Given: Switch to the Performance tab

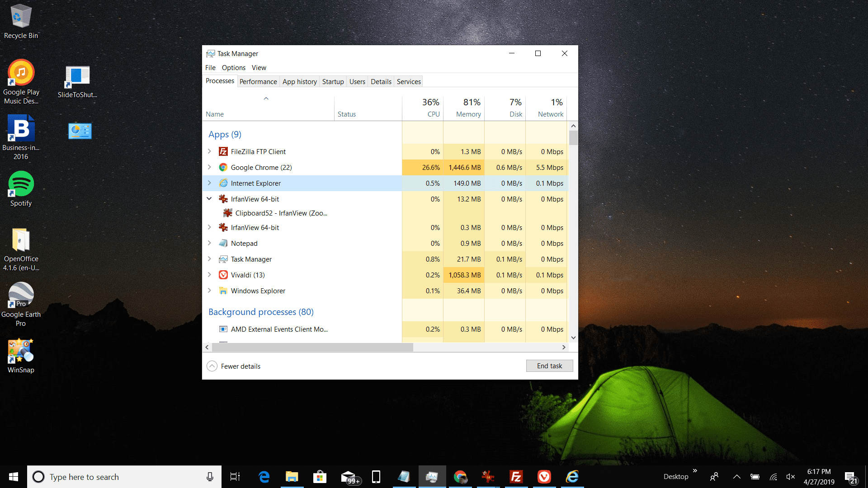Looking at the screenshot, I should point(258,82).
